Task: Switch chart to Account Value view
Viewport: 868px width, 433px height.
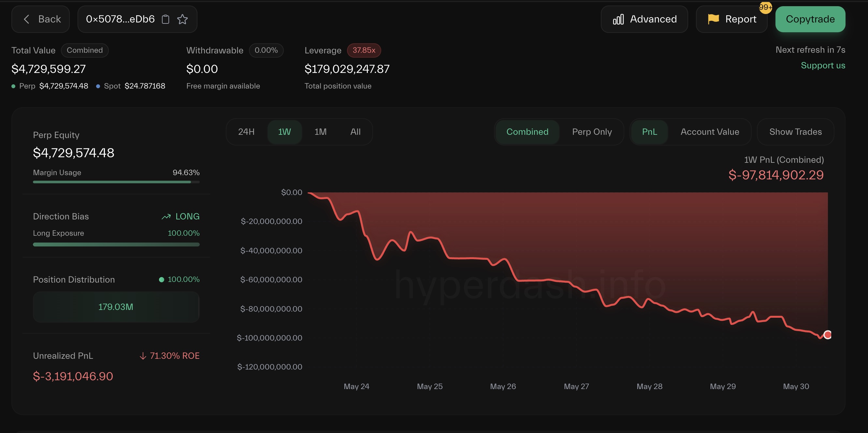Action: tap(710, 132)
